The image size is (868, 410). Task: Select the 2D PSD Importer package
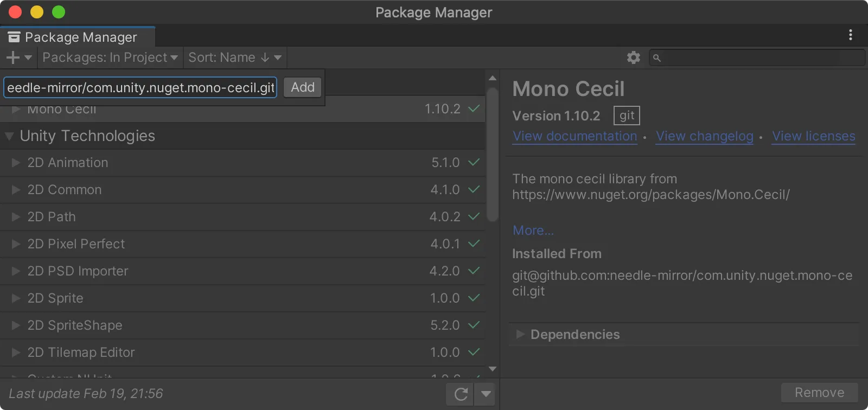tap(78, 271)
